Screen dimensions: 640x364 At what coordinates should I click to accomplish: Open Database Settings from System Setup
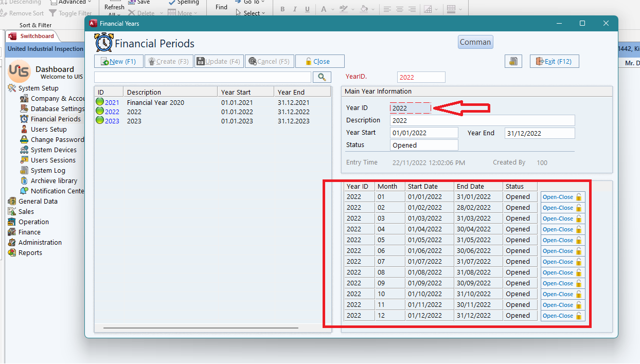coord(57,109)
